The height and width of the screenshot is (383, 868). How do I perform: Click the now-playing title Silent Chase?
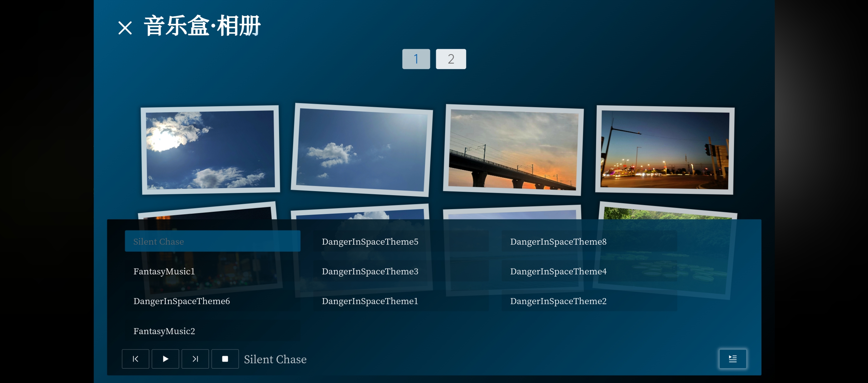[x=275, y=359]
